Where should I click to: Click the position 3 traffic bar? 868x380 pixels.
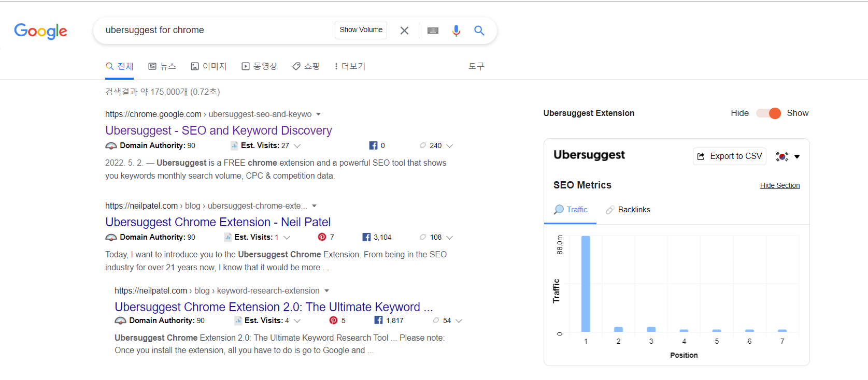[x=651, y=329]
